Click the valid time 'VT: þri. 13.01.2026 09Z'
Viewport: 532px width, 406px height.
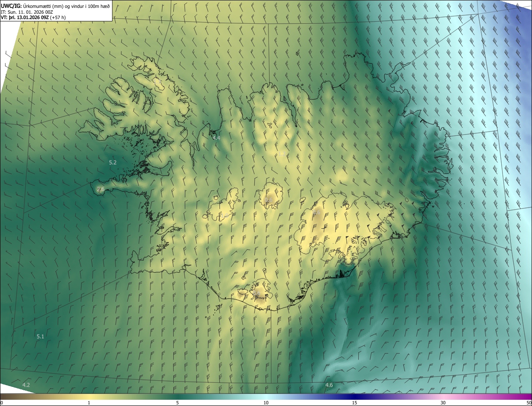point(25,17)
